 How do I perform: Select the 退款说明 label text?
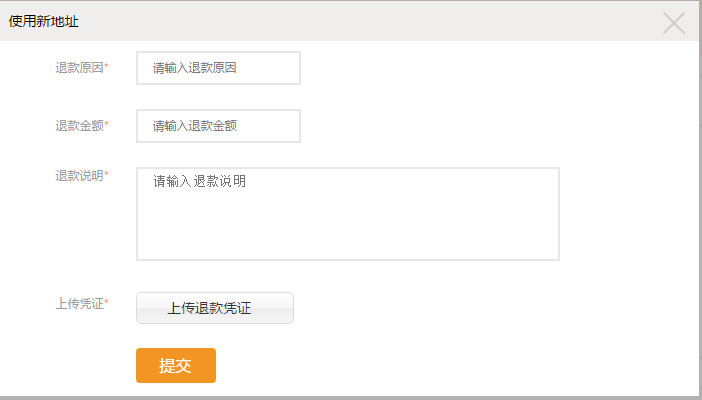[x=79, y=176]
